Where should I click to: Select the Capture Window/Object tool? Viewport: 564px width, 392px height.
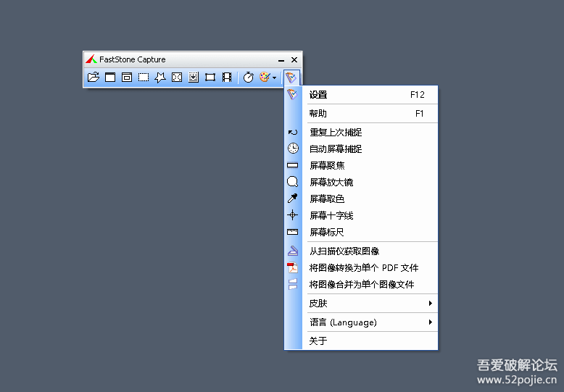pos(127,78)
